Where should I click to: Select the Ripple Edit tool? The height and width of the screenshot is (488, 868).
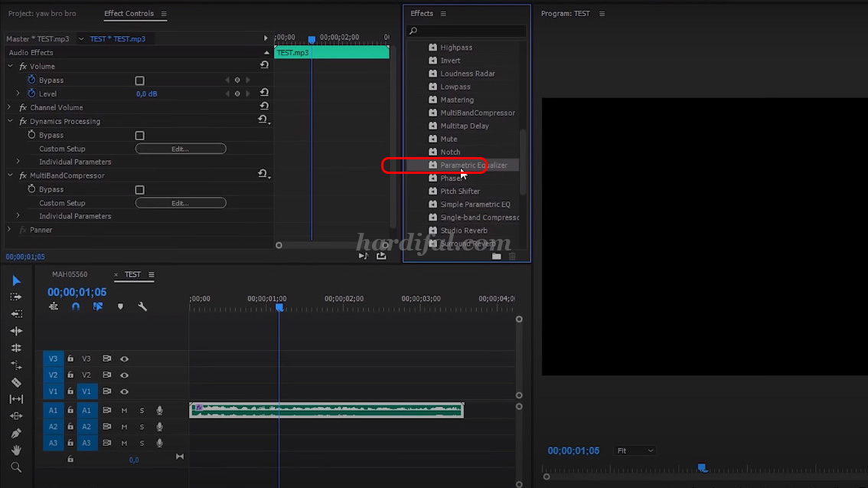[16, 313]
